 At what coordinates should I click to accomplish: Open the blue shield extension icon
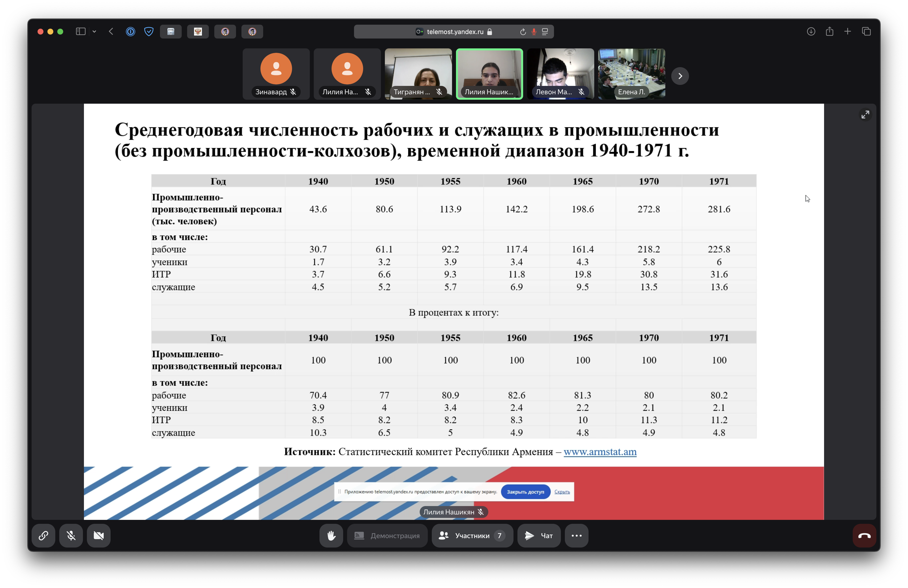149,32
